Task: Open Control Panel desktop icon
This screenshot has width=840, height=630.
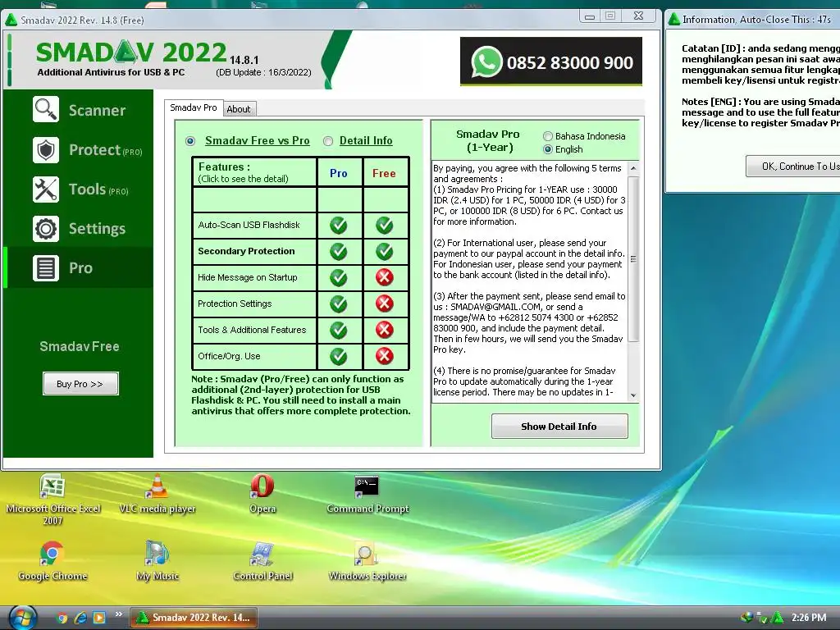Action: pyautogui.click(x=262, y=561)
